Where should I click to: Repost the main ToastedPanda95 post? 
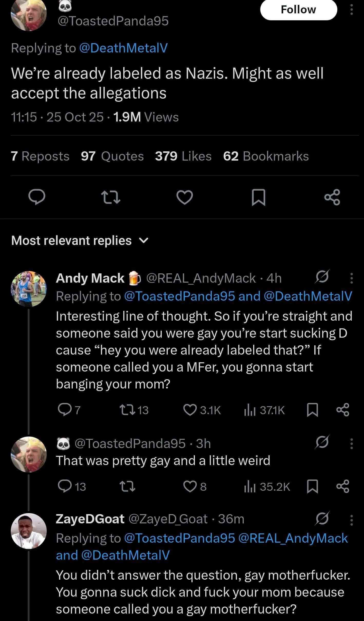(111, 197)
